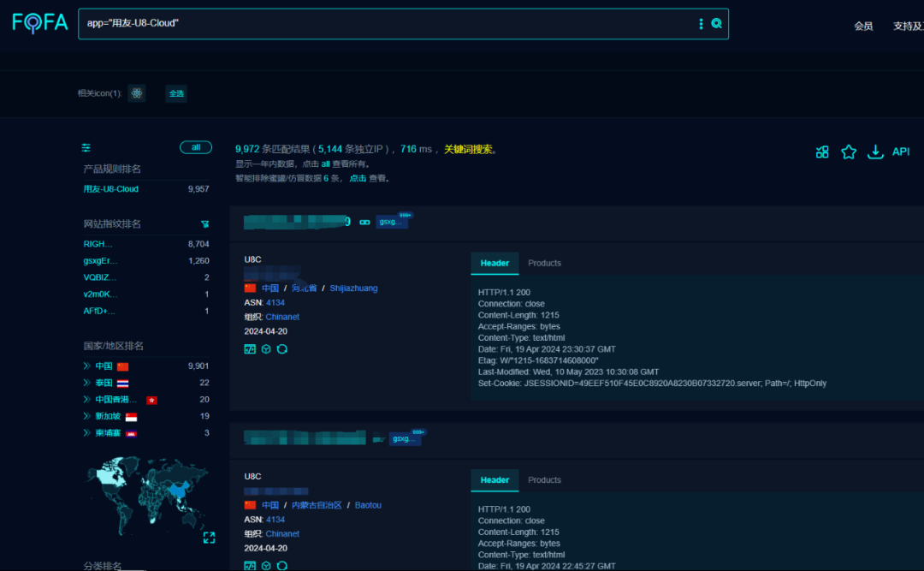Open the source code icon of Baotou result
Viewport: 924px width, 571px height.
click(250, 566)
